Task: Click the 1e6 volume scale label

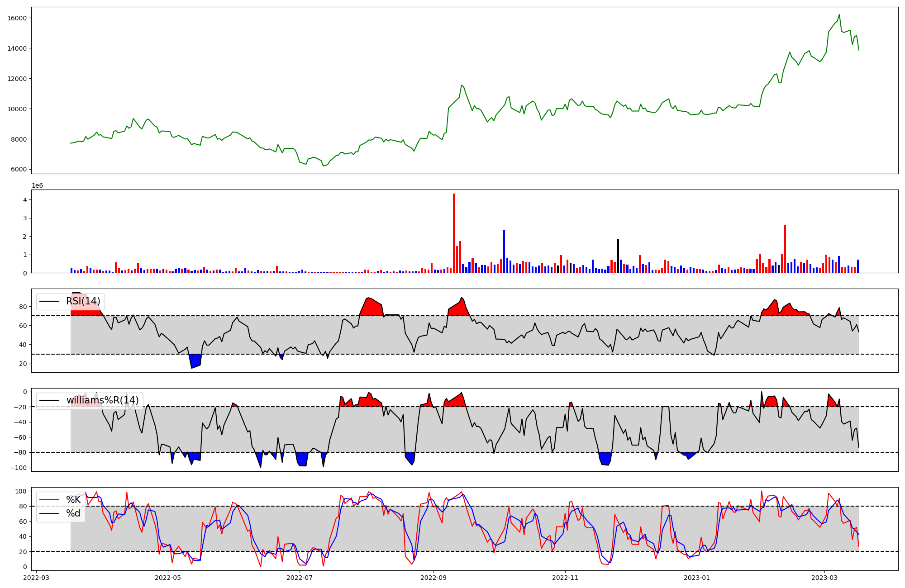Action: (37, 186)
